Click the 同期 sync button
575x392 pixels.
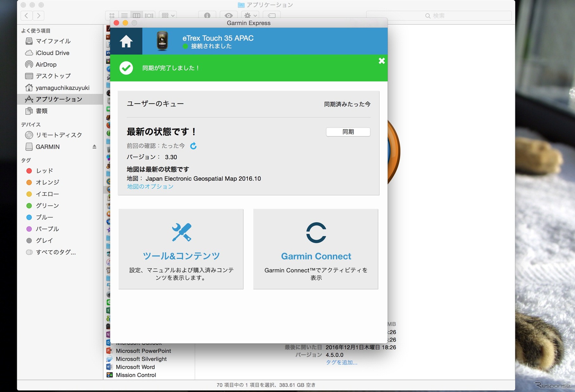click(x=348, y=132)
